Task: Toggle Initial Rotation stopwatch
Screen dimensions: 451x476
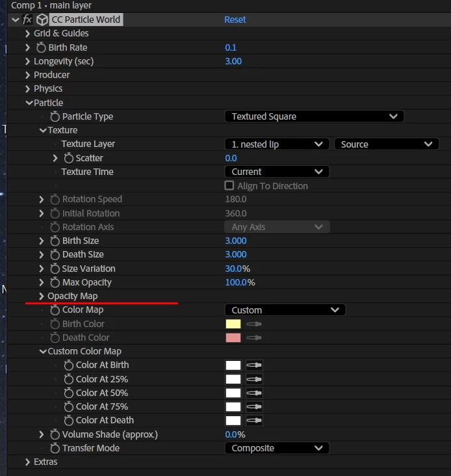Action: pos(55,213)
